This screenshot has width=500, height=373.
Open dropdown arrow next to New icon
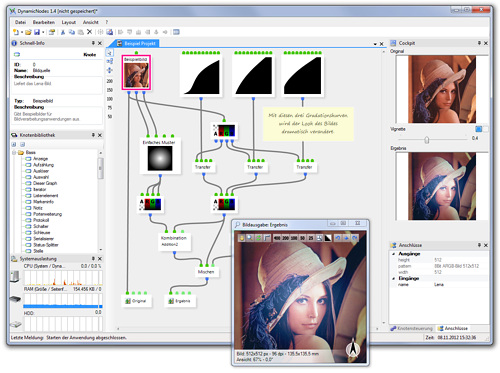coord(22,32)
